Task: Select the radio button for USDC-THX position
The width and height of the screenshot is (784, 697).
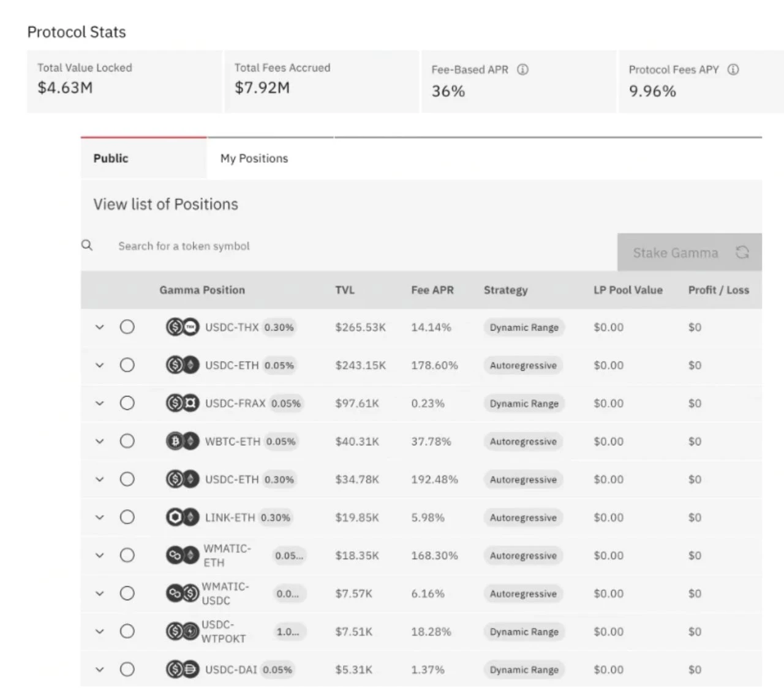Action: pyautogui.click(x=127, y=327)
